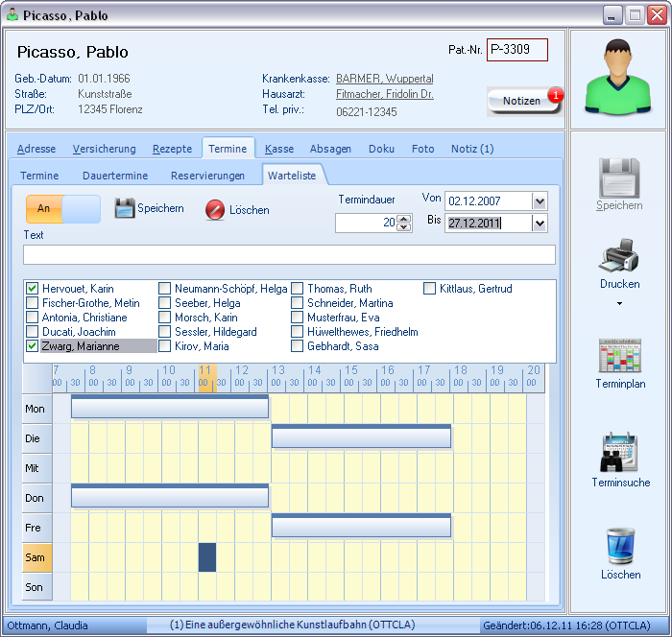Click the dark Saturday 11:00 slot
The height and width of the screenshot is (637, 672).
click(207, 557)
